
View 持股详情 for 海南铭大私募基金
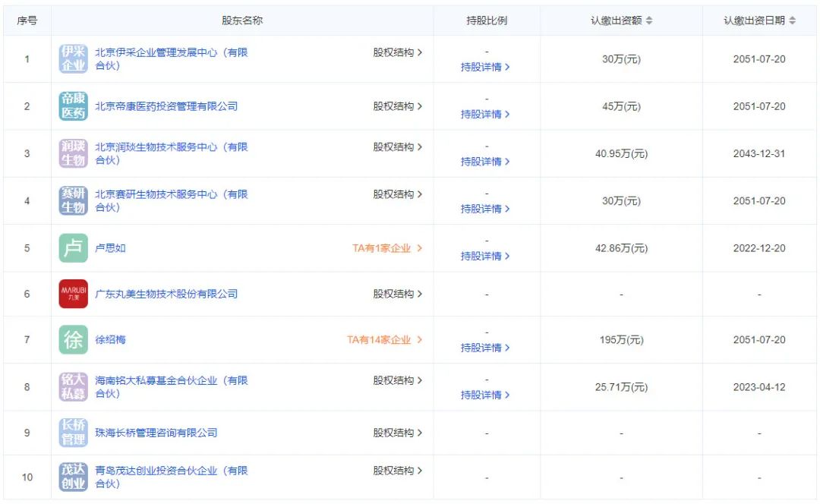tap(485, 395)
